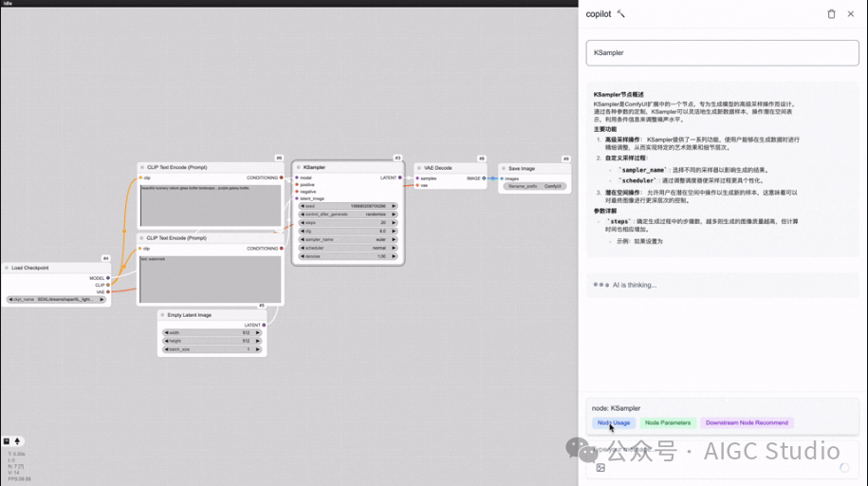Open the control_after_generate randomize dropdown

tap(347, 215)
